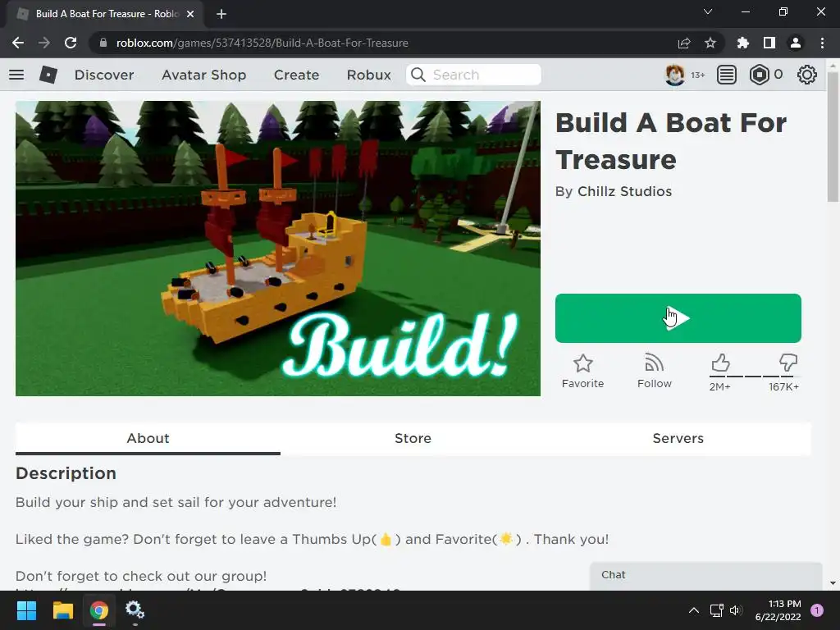This screenshot has height=630, width=840.
Task: Click the search magnifier icon
Action: click(418, 75)
